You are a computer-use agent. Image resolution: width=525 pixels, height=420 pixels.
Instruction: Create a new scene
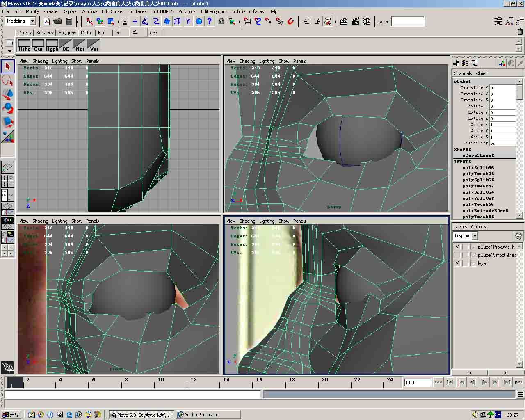47,21
